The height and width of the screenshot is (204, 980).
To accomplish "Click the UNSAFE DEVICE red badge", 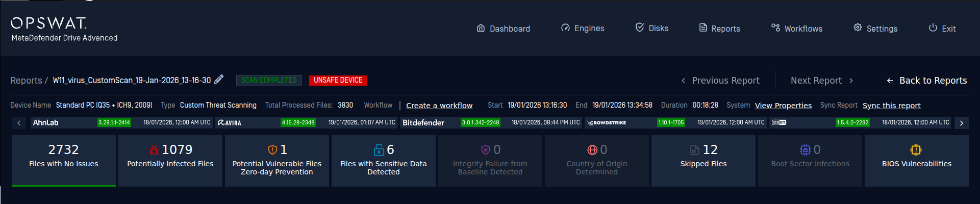I will pos(338,80).
